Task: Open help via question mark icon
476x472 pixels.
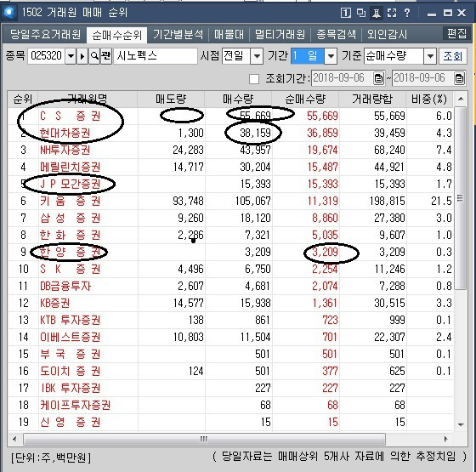Action: (x=407, y=13)
